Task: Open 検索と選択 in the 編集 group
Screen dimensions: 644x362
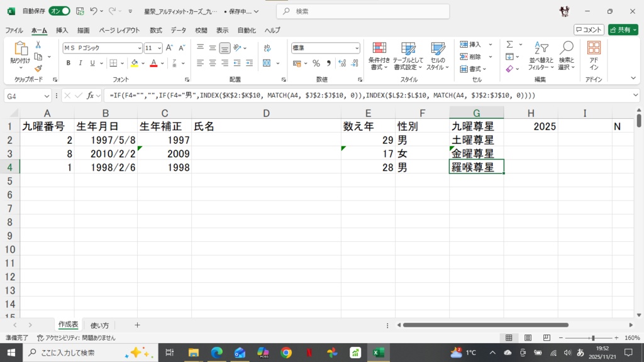Action: (x=565, y=55)
